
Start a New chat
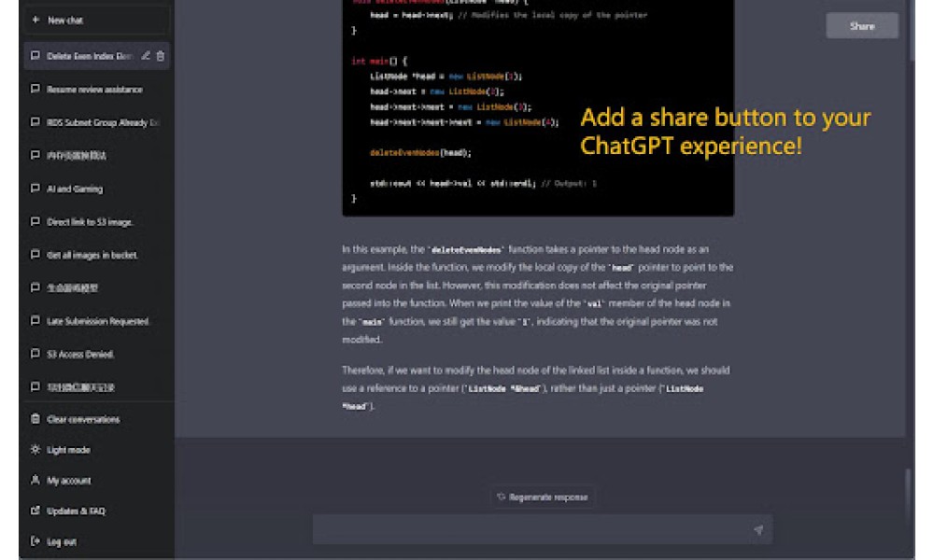pyautogui.click(x=96, y=21)
